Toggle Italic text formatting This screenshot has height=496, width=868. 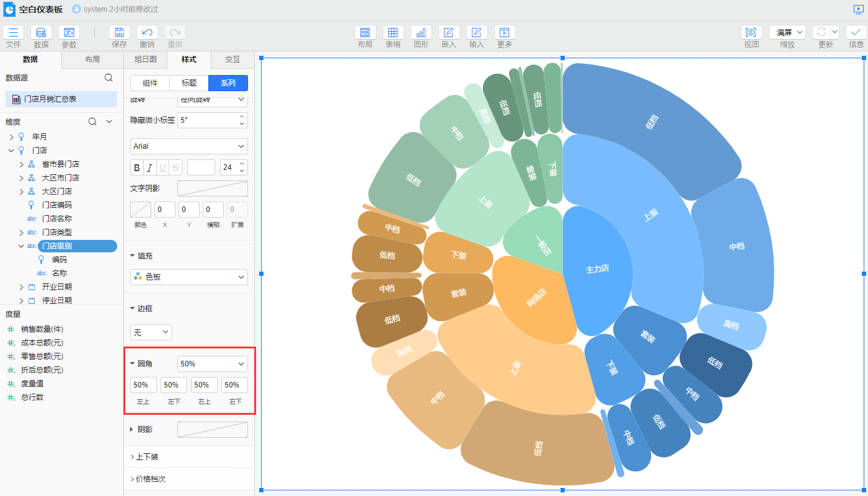pyautogui.click(x=150, y=167)
